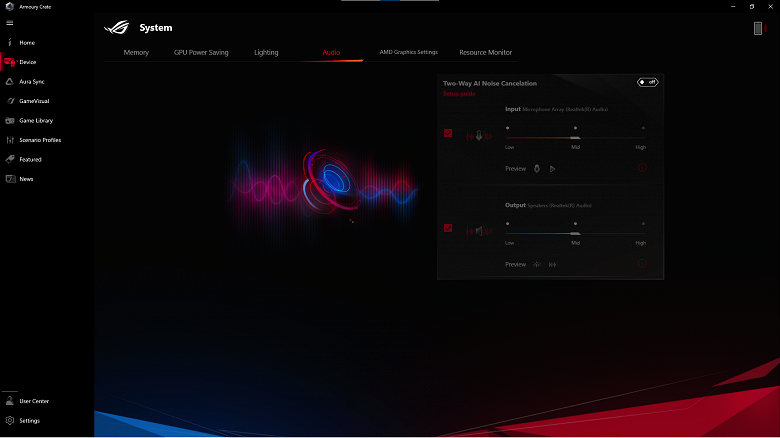Restore down the Armoury Crate window
The height and width of the screenshot is (438, 780).
[x=752, y=6]
